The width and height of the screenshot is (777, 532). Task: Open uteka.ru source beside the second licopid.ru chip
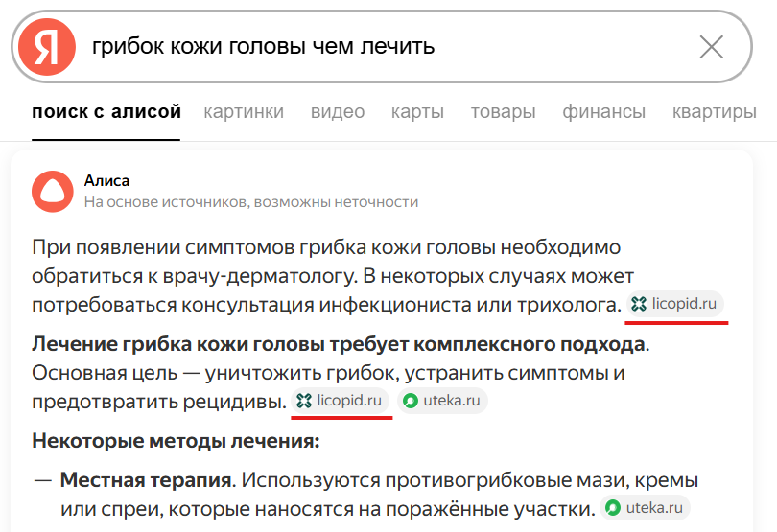click(442, 401)
